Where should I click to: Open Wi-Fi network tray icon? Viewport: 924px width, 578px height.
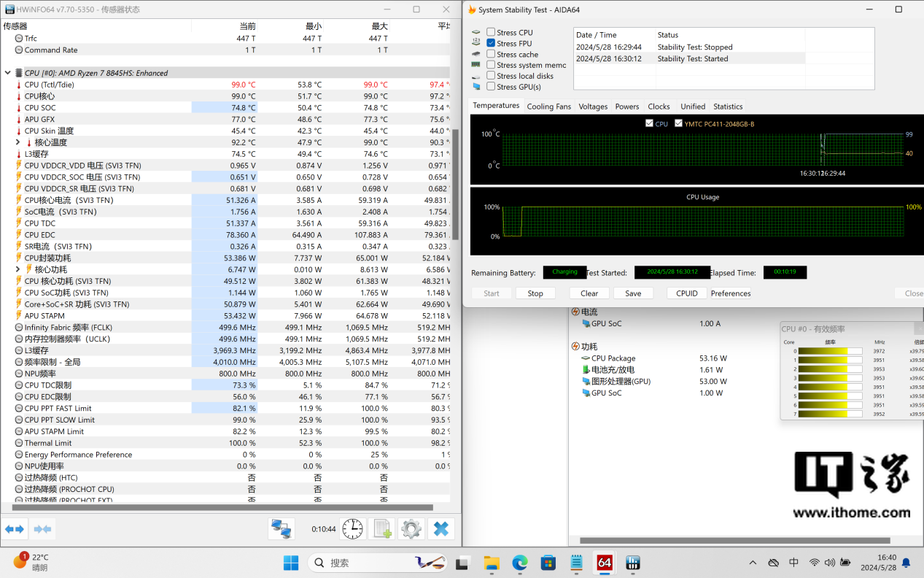815,563
